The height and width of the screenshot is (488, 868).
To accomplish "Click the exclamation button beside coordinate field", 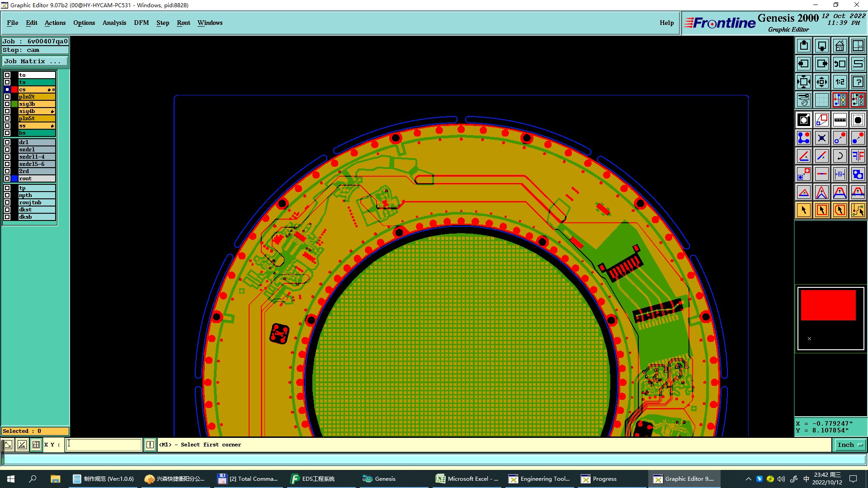I will click(150, 445).
